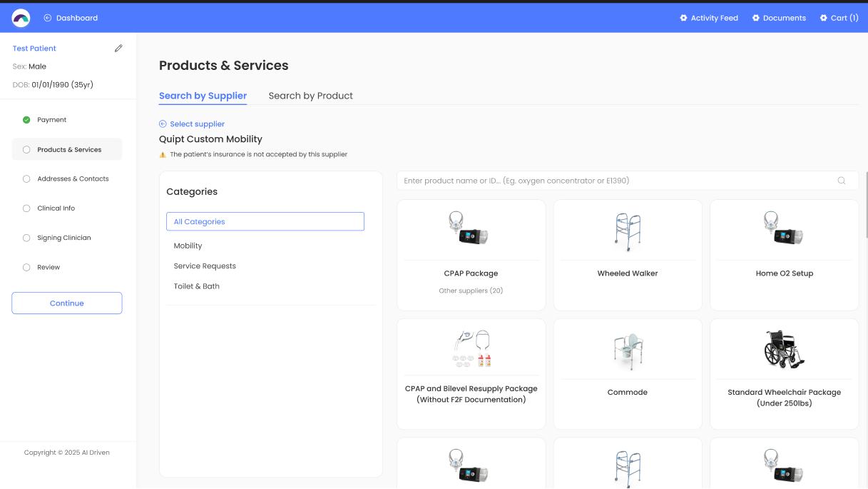Click the green Payment checkmark icon

26,120
